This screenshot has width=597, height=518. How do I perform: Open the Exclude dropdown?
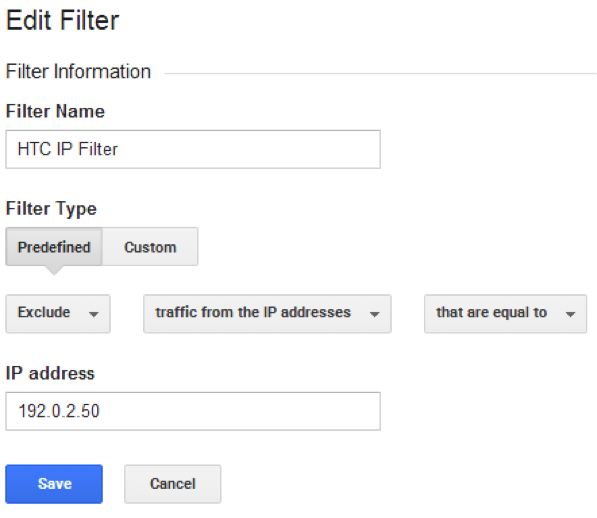[x=58, y=314]
